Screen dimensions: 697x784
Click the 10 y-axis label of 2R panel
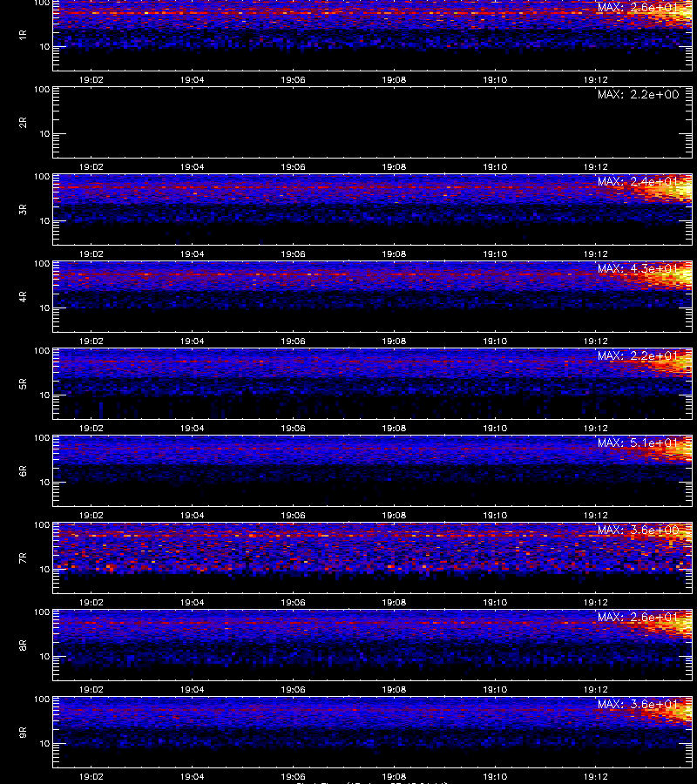pyautogui.click(x=44, y=134)
